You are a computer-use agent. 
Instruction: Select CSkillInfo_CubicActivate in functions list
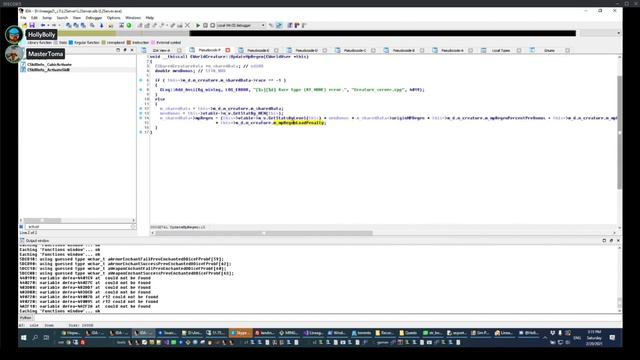[x=49, y=64]
